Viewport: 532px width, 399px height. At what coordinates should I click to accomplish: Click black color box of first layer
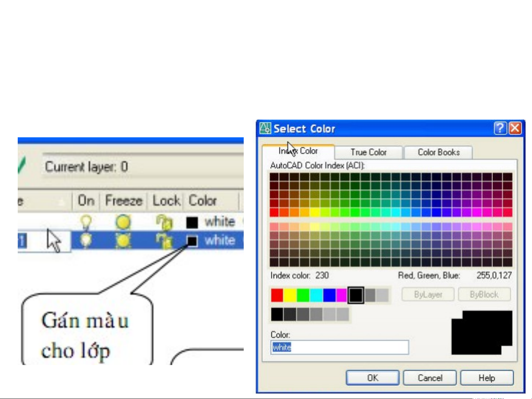tap(192, 222)
